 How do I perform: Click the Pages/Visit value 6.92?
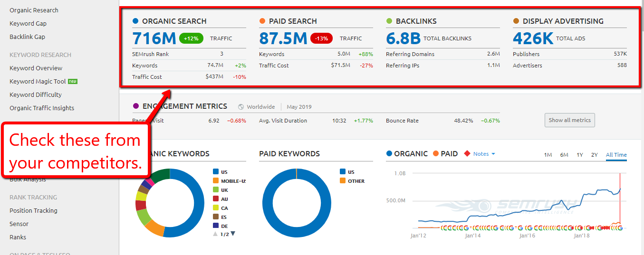(x=214, y=121)
